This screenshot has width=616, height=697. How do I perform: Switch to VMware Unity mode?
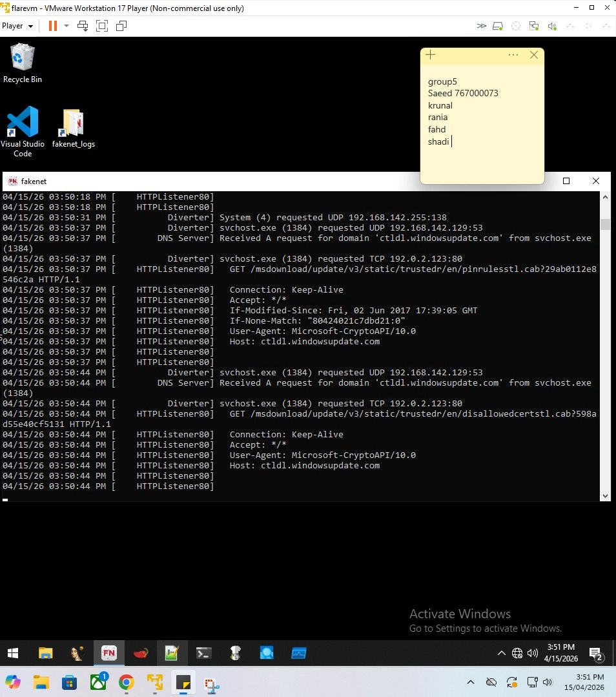click(121, 26)
